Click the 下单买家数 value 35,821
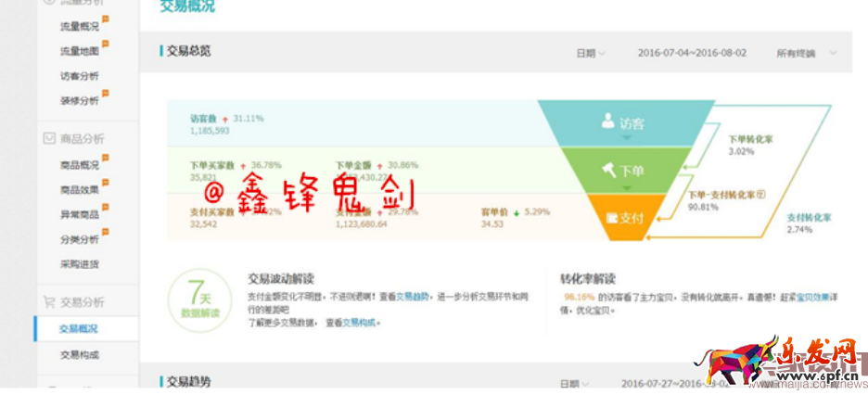The width and height of the screenshot is (868, 395). pos(203,178)
